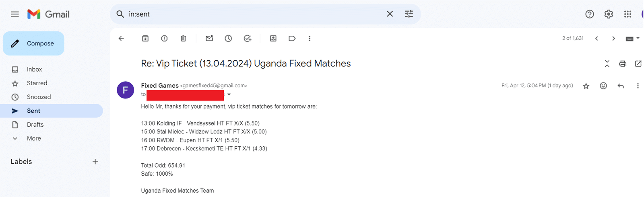Go to the Drafts folder
This screenshot has width=644, height=197.
[x=35, y=125]
